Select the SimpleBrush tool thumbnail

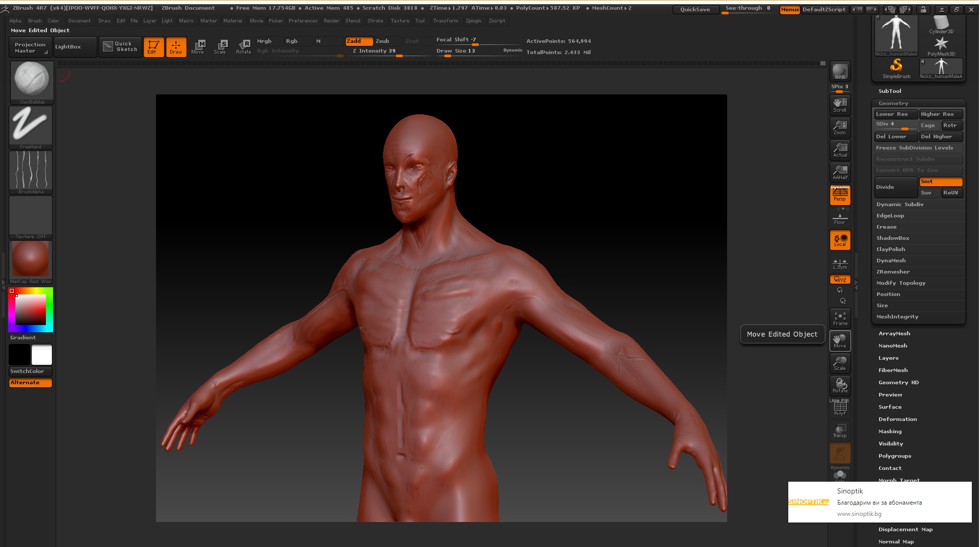point(896,69)
